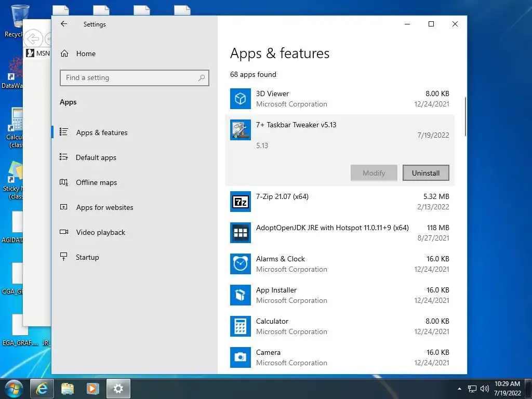Select the App Installer icon
532x399 pixels.
point(240,295)
